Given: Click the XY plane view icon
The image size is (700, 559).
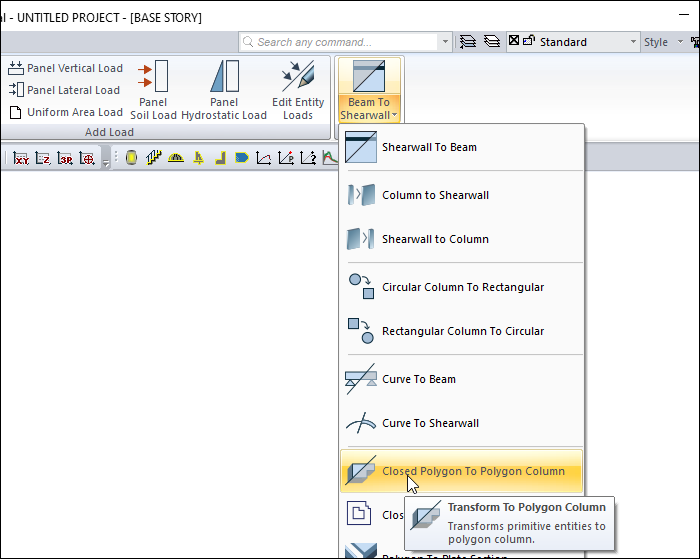Looking at the screenshot, I should click(x=20, y=158).
